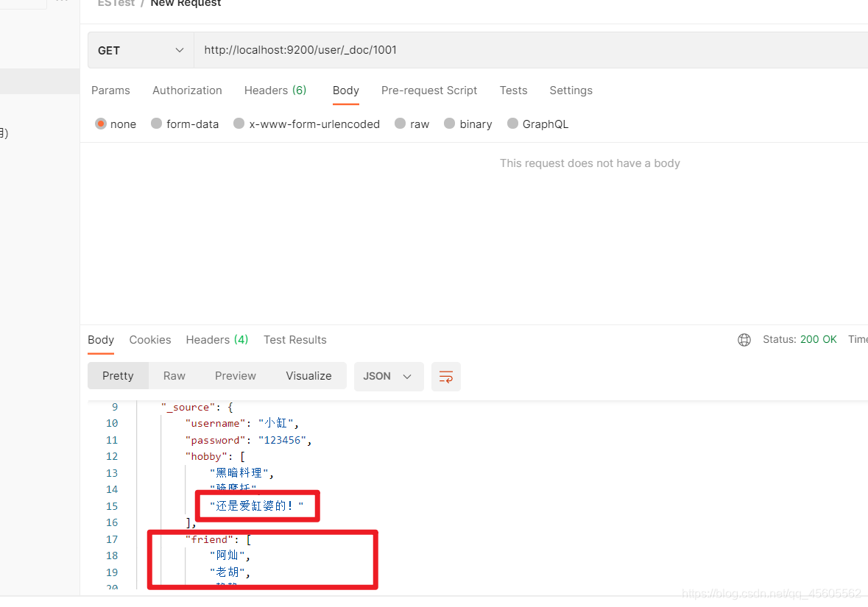Viewport: 868px width, 607px height.
Task: Open the response Headers (4) tab
Action: coord(217,340)
